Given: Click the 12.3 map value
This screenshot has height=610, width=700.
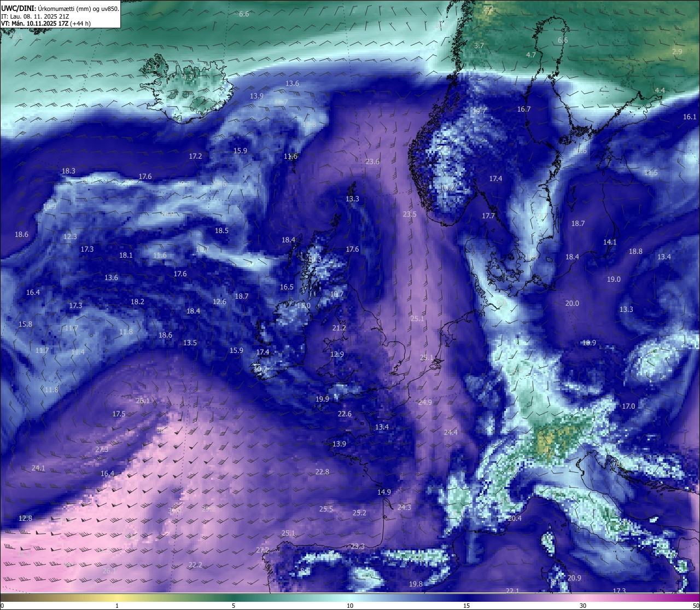Looking at the screenshot, I should (x=70, y=236).
